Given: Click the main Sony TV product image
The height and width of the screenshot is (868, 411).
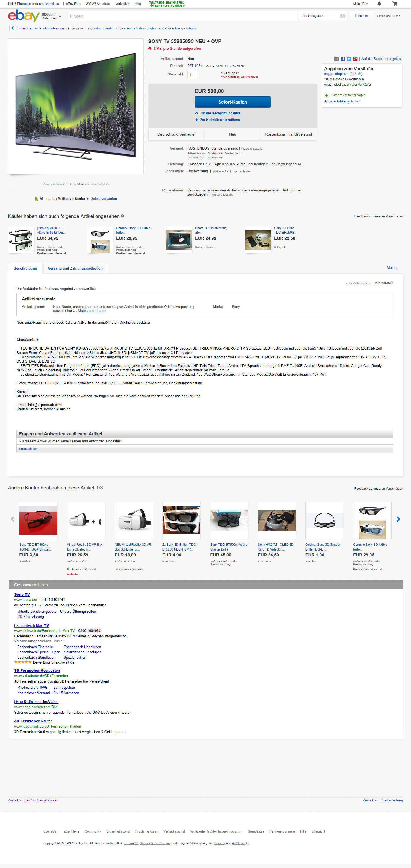Looking at the screenshot, I should click(x=76, y=106).
